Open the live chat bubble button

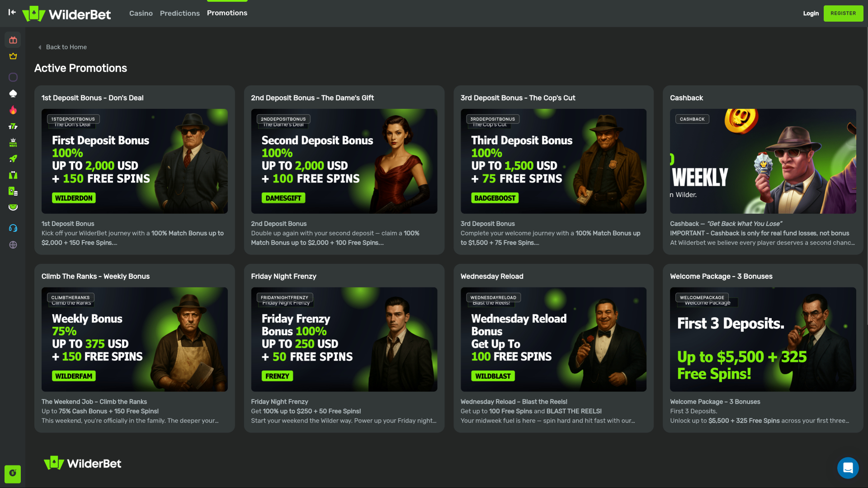click(848, 468)
